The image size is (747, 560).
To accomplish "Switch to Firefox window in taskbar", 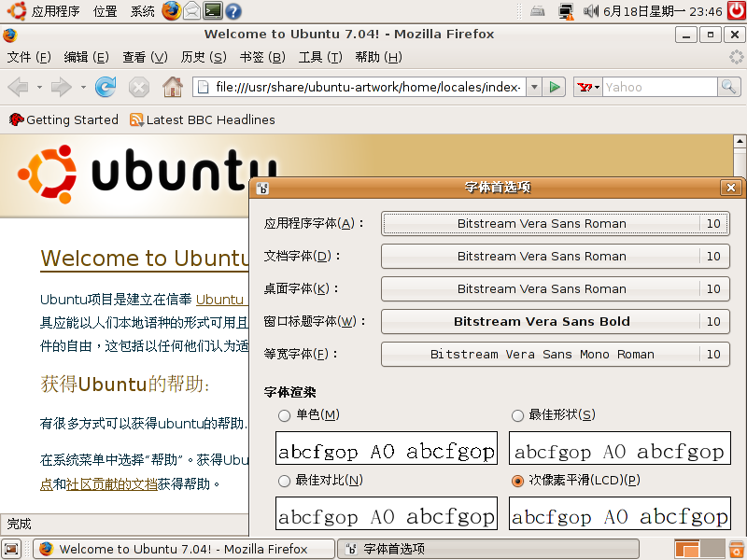I will pyautogui.click(x=184, y=549).
